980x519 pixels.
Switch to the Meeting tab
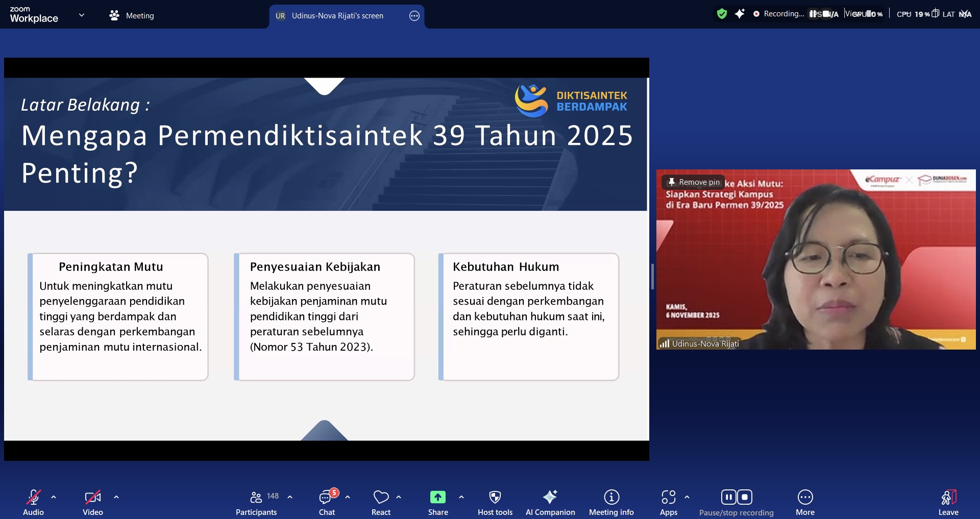pos(131,16)
